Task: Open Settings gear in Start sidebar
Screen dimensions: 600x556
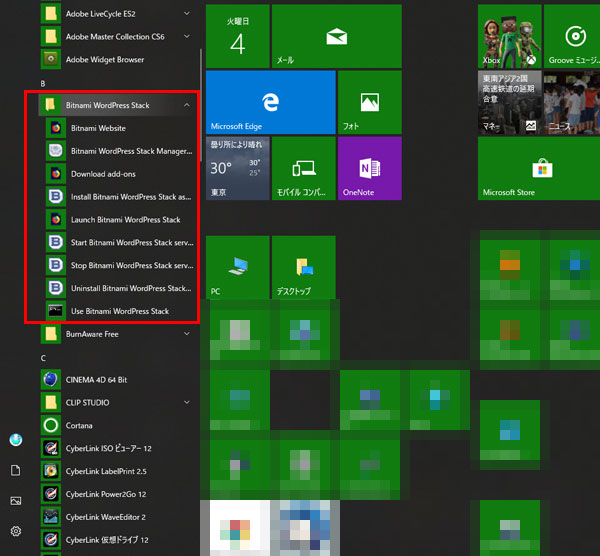Action: (16, 531)
